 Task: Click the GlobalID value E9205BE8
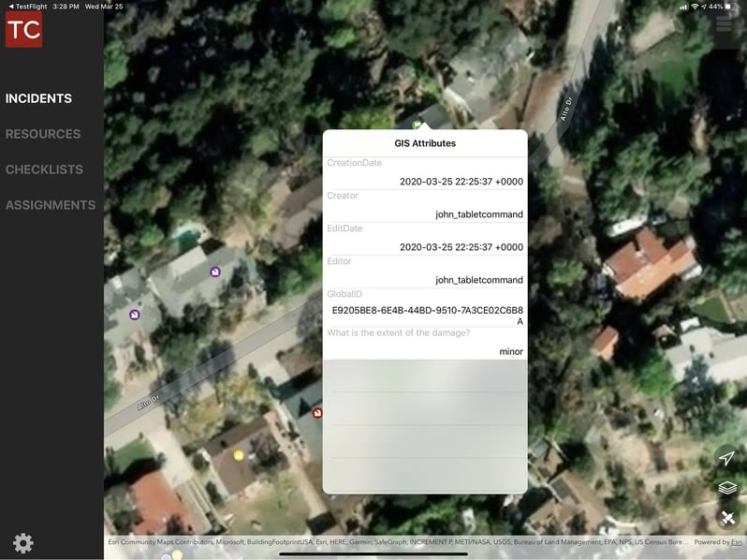coord(428,316)
